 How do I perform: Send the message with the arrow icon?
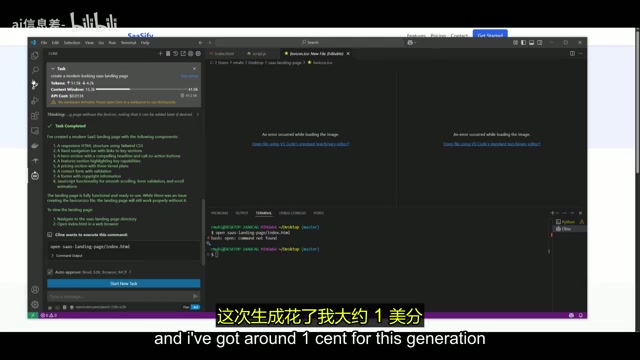pyautogui.click(x=195, y=296)
